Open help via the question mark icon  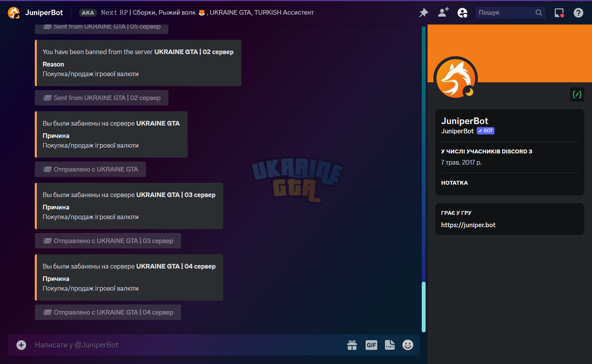[578, 13]
